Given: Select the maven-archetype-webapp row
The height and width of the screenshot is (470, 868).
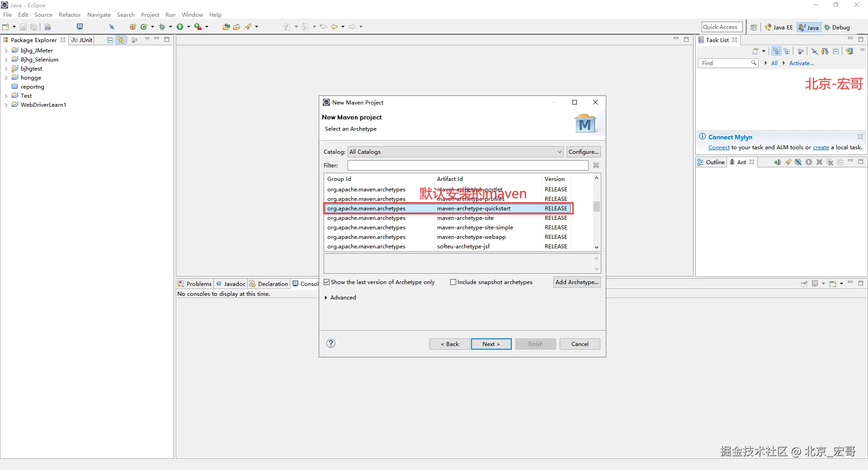Looking at the screenshot, I should [447, 237].
